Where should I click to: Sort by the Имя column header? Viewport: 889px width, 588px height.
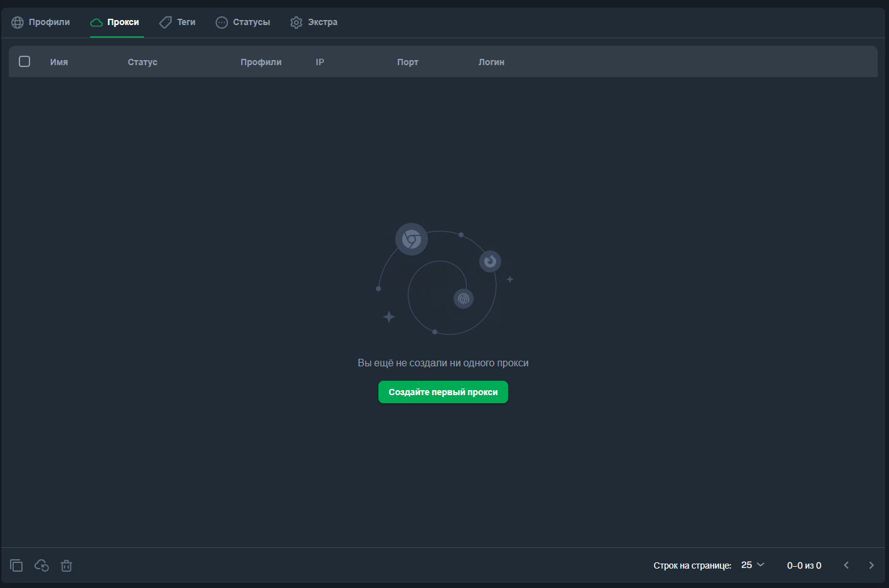pyautogui.click(x=59, y=62)
